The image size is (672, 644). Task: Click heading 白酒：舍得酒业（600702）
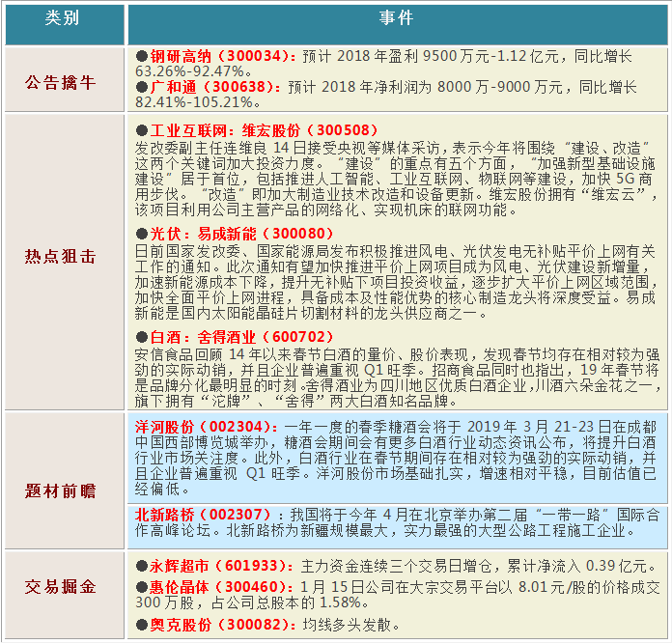tap(241, 337)
